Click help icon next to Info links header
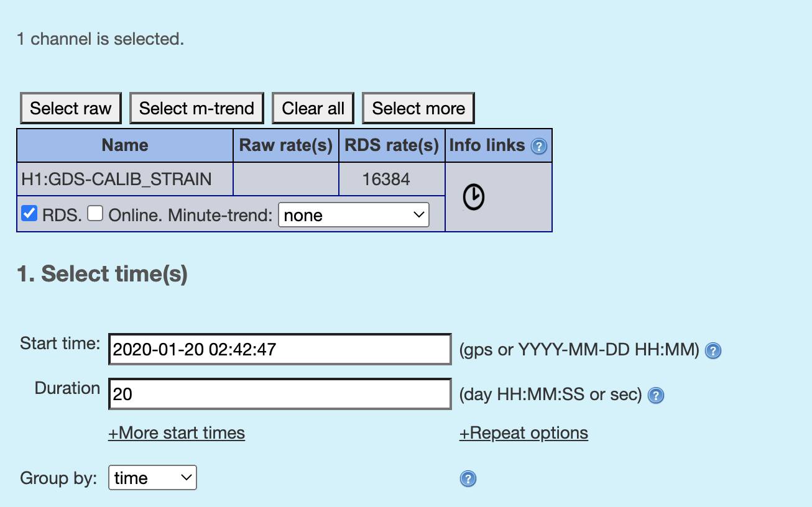The width and height of the screenshot is (812, 507). point(539,147)
